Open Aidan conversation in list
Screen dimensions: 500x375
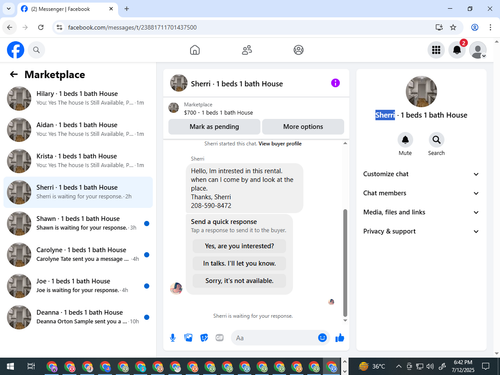point(78,130)
